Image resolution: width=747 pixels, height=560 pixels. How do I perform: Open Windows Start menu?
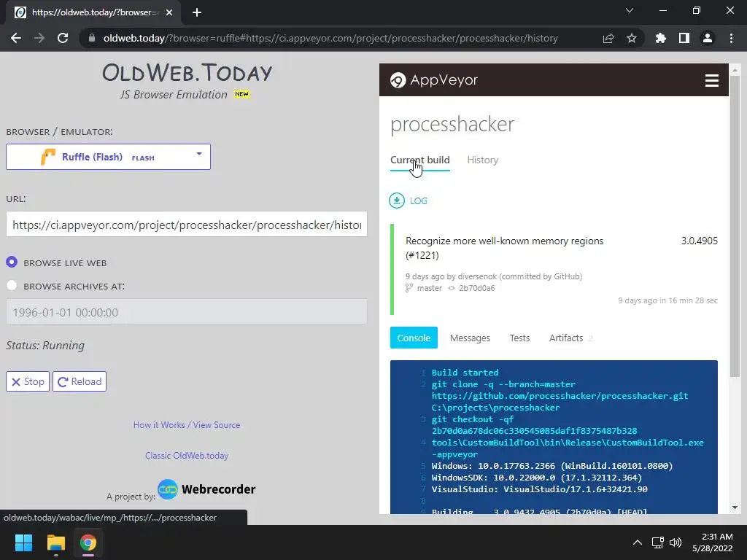(23, 542)
